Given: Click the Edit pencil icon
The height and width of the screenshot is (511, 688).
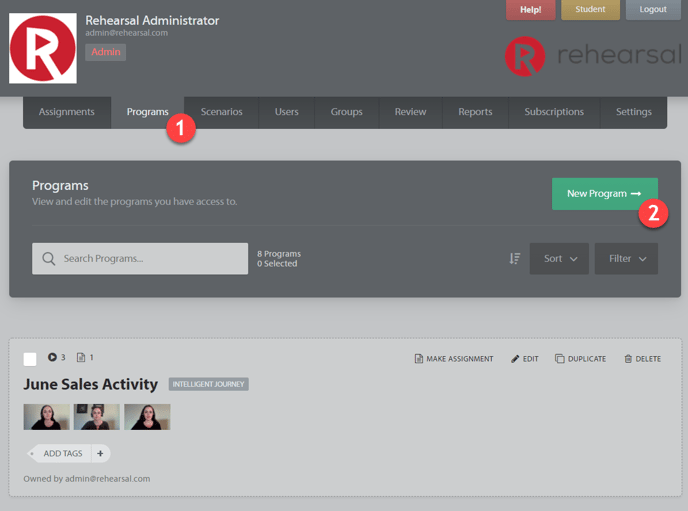Looking at the screenshot, I should pos(515,359).
